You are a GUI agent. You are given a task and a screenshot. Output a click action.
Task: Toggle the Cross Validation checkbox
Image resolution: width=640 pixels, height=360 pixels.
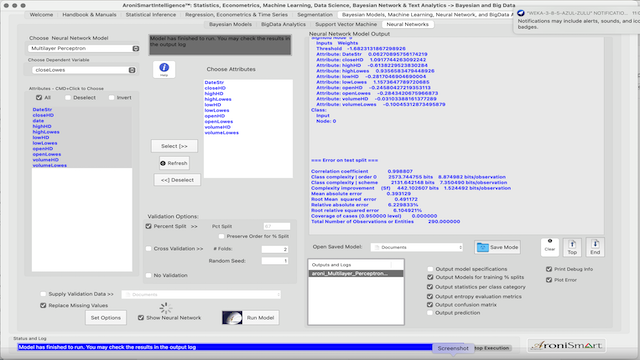149,249
